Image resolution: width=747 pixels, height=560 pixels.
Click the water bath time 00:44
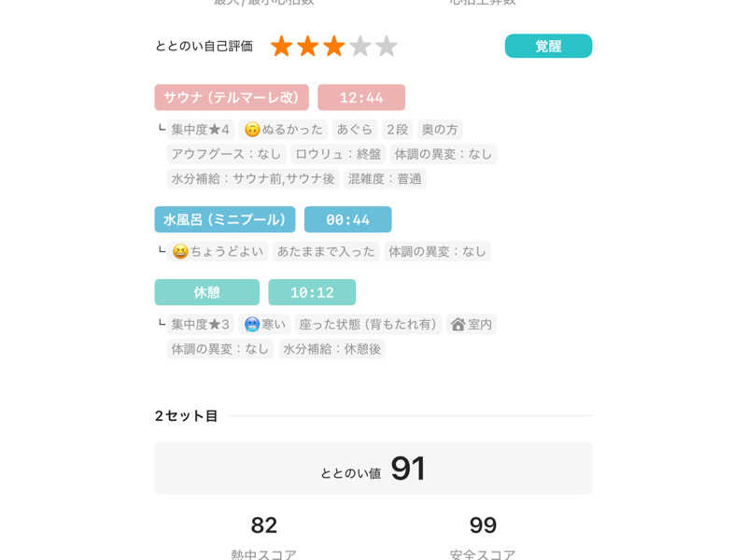click(x=348, y=219)
